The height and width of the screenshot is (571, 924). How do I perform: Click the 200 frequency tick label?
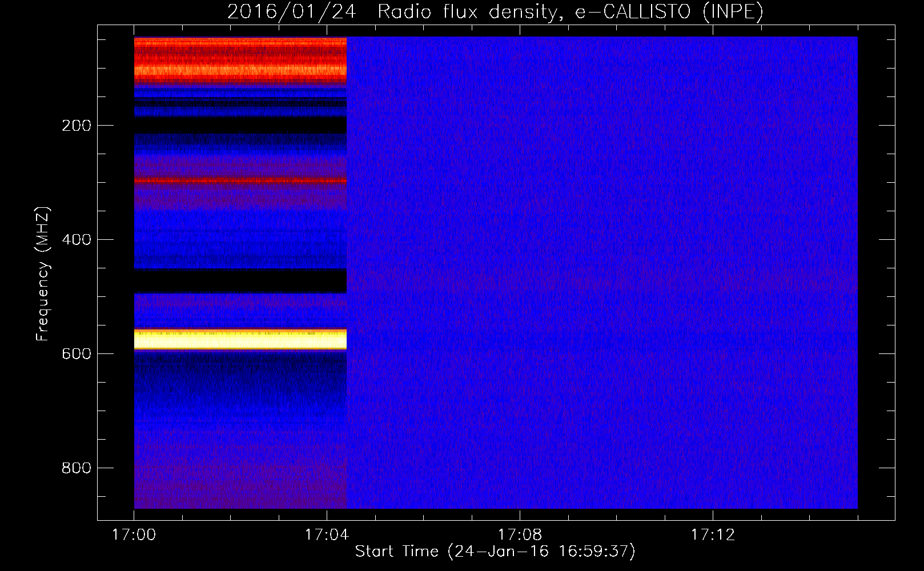[77, 126]
